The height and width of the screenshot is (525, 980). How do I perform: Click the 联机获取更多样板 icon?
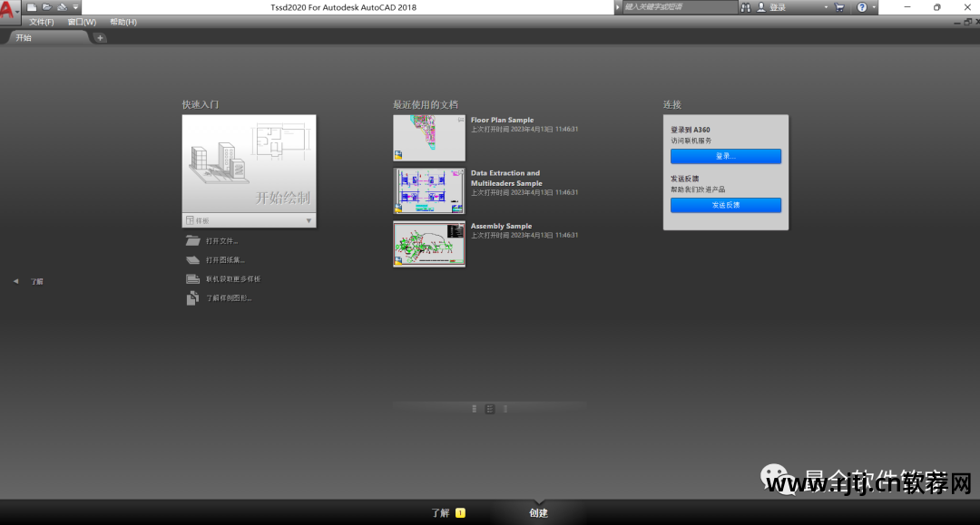pyautogui.click(x=192, y=279)
